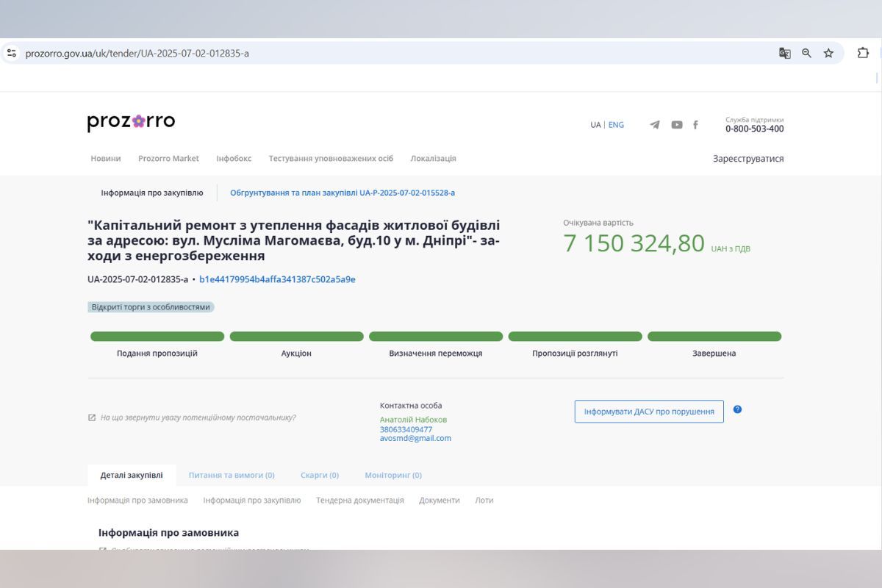Viewport: 882px width, 588px height.
Task: Click the Prozorro logo
Action: [x=131, y=122]
